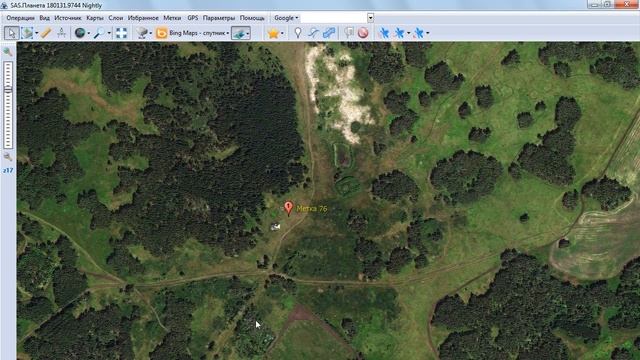Select the add path tool
This screenshot has width=640, height=360.
pyautogui.click(x=313, y=33)
